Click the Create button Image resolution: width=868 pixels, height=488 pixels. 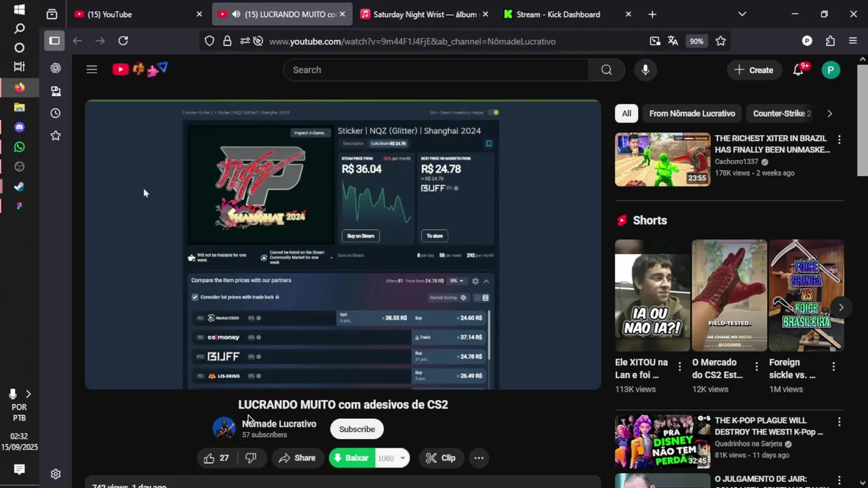(753, 70)
